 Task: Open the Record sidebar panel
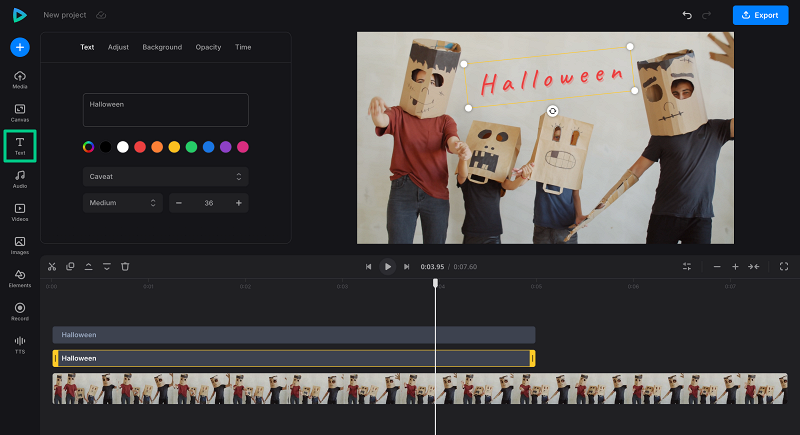(20, 312)
